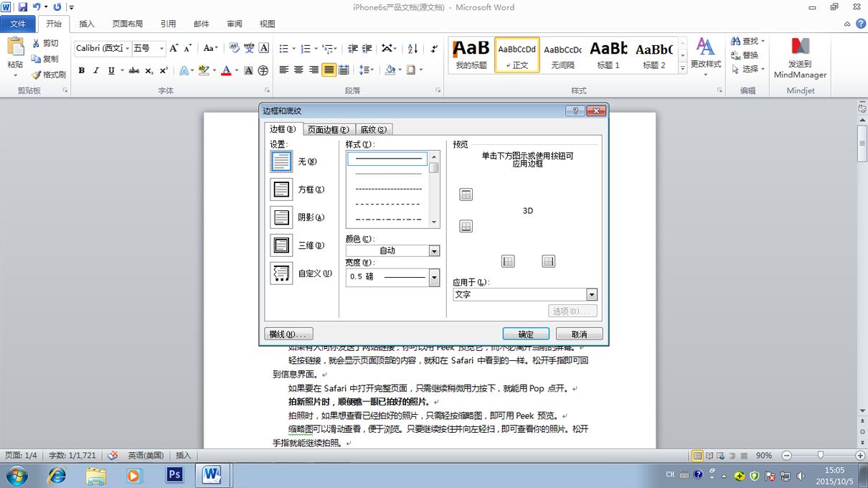Open the Change Case (Aa) dropdown
868x488 pixels.
[210, 48]
